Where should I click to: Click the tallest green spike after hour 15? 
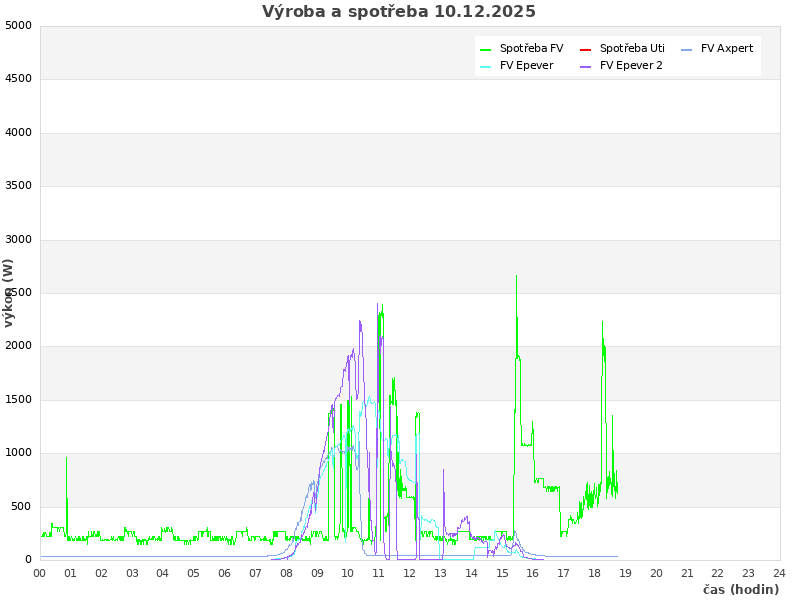point(516,278)
